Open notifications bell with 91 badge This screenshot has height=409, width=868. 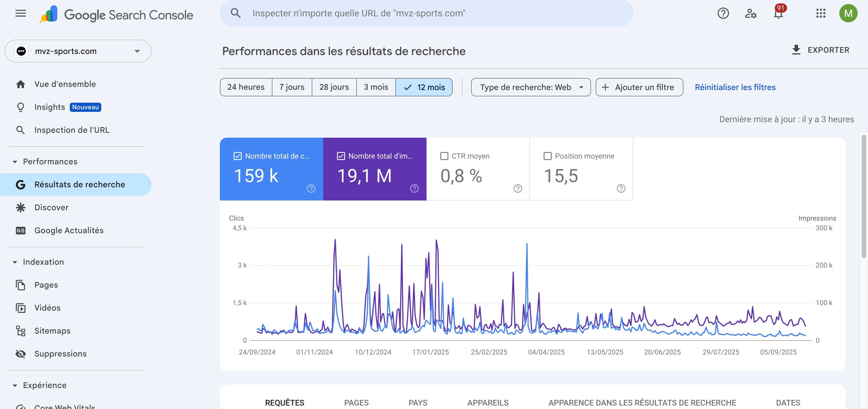pyautogui.click(x=778, y=14)
